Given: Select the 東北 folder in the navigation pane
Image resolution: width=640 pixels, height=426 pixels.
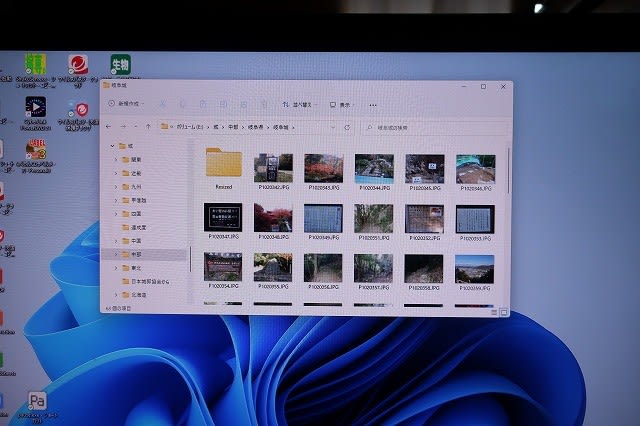Looking at the screenshot, I should [136, 267].
